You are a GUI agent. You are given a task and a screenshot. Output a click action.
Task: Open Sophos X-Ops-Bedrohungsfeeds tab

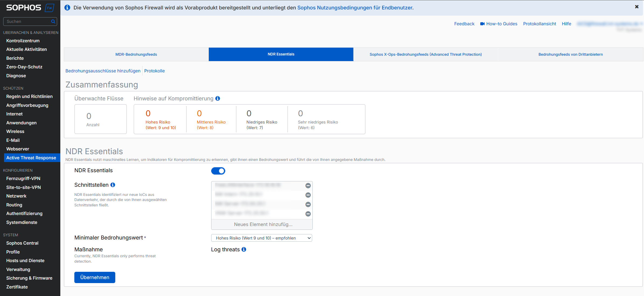point(426,54)
